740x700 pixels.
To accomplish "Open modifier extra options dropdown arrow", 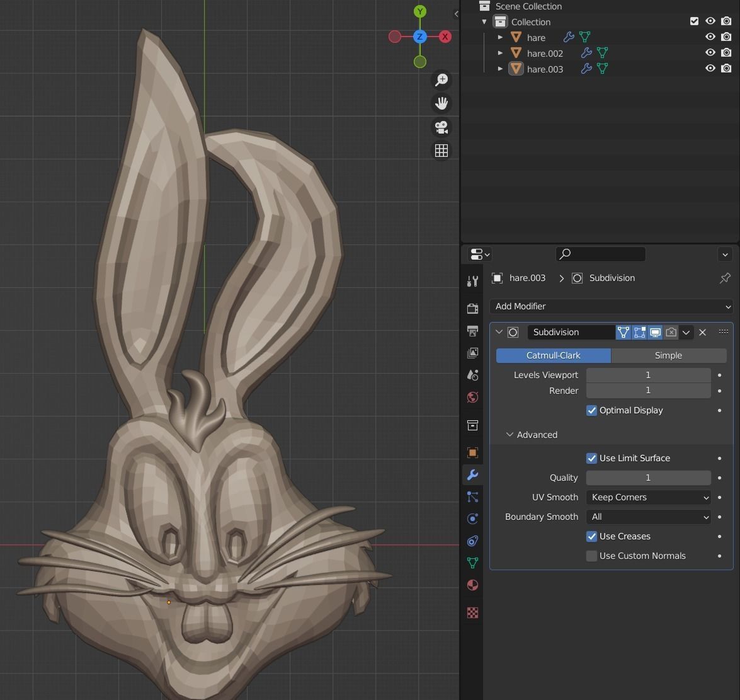I will pos(686,332).
